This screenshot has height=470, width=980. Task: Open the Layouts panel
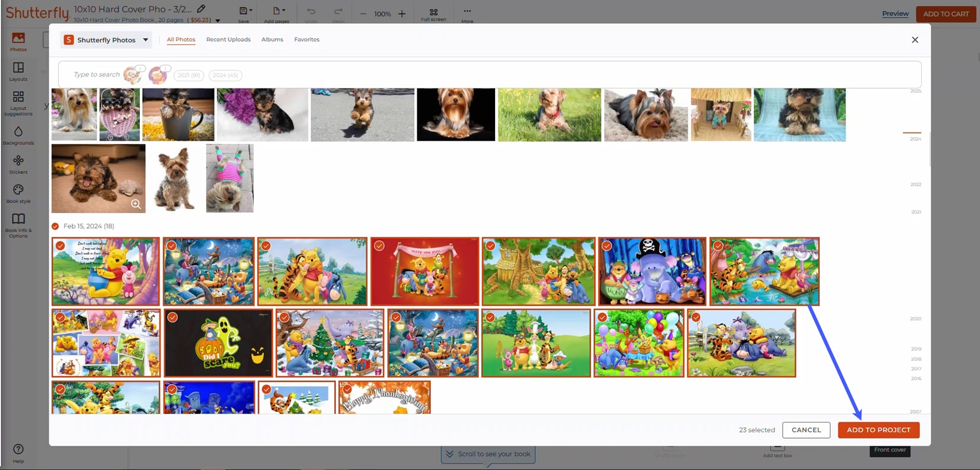click(x=18, y=72)
